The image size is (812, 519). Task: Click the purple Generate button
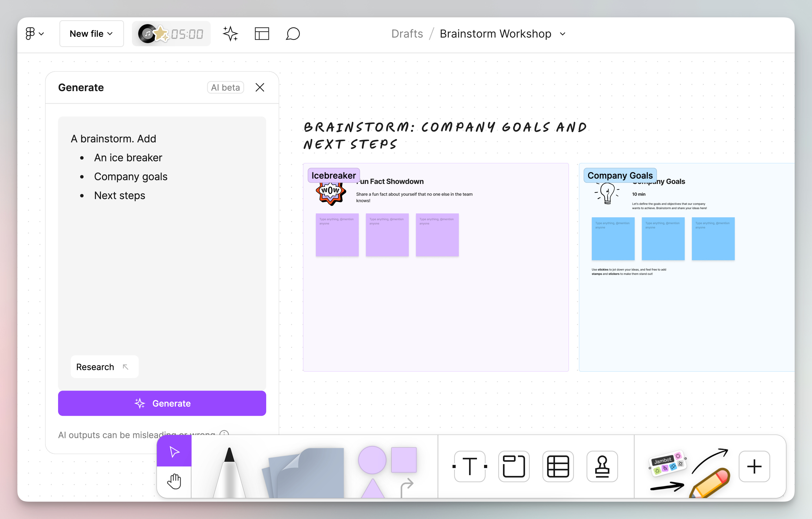click(162, 403)
